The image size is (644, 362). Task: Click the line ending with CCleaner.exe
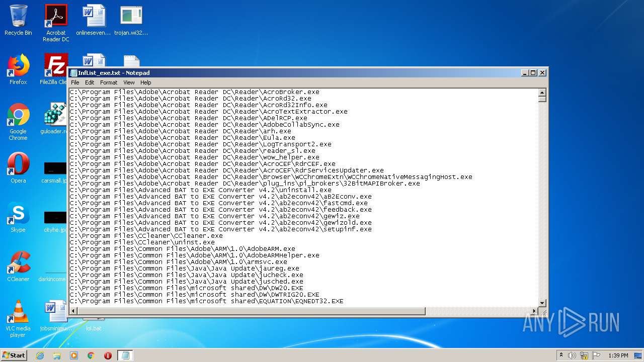tap(146, 236)
